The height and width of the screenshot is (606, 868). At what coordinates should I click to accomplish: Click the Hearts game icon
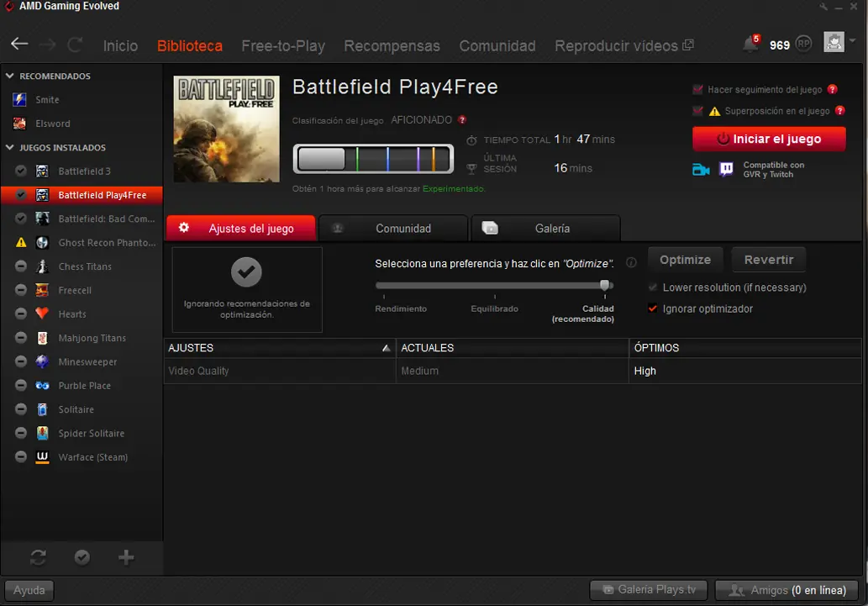[42, 314]
